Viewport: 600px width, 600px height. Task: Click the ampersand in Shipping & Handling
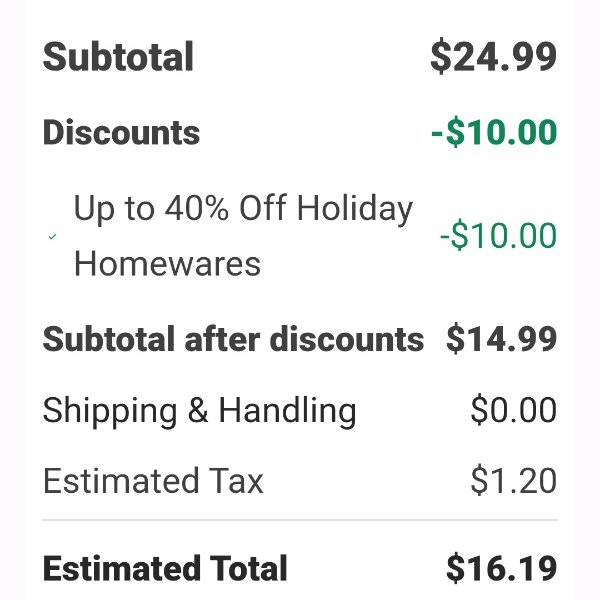pyautogui.click(x=198, y=410)
